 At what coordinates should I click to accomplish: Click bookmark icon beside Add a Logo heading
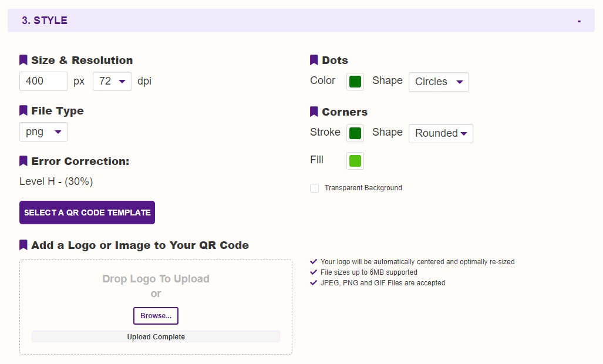23,245
